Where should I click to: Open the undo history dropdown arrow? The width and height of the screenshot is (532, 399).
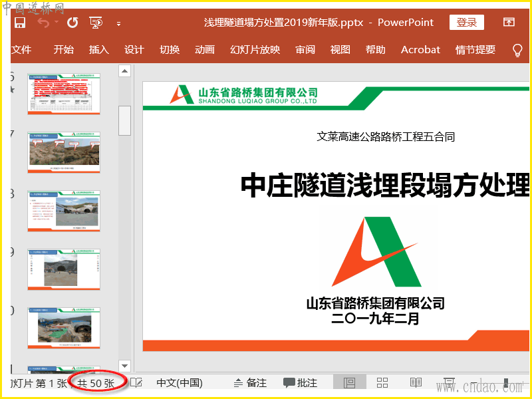[57, 23]
